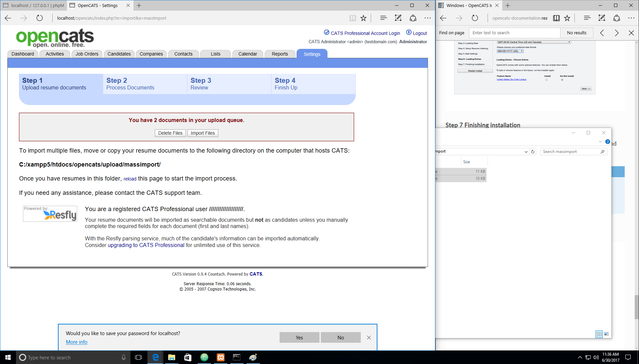
Task: Select Install for United States Zip Code Lookup
Action: click(546, 80)
